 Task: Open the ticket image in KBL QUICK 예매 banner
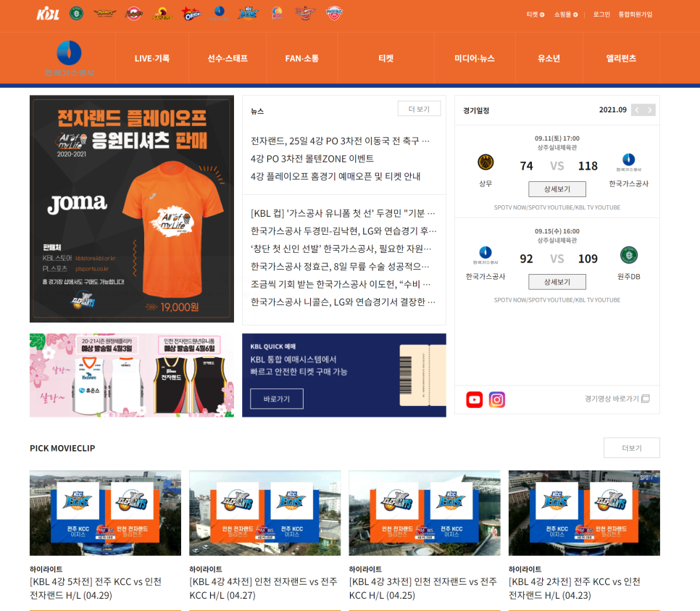pyautogui.click(x=422, y=375)
